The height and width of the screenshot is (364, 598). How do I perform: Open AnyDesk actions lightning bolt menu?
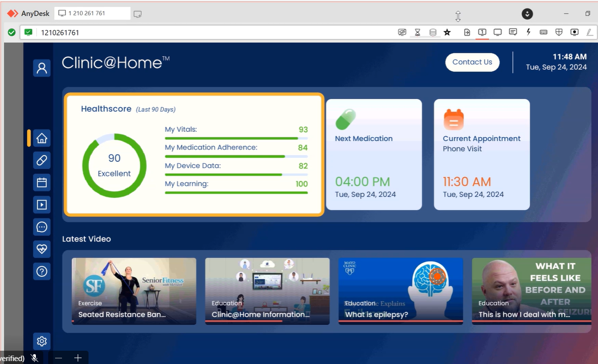click(x=529, y=32)
